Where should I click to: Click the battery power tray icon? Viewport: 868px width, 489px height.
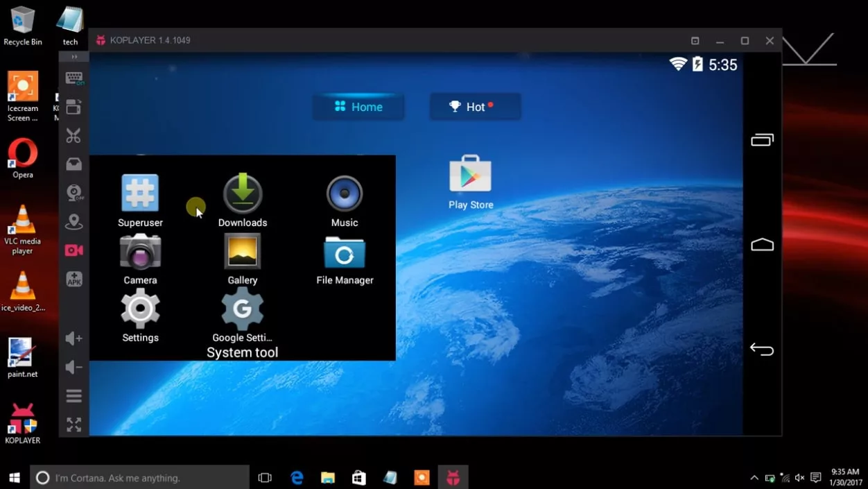(x=770, y=478)
